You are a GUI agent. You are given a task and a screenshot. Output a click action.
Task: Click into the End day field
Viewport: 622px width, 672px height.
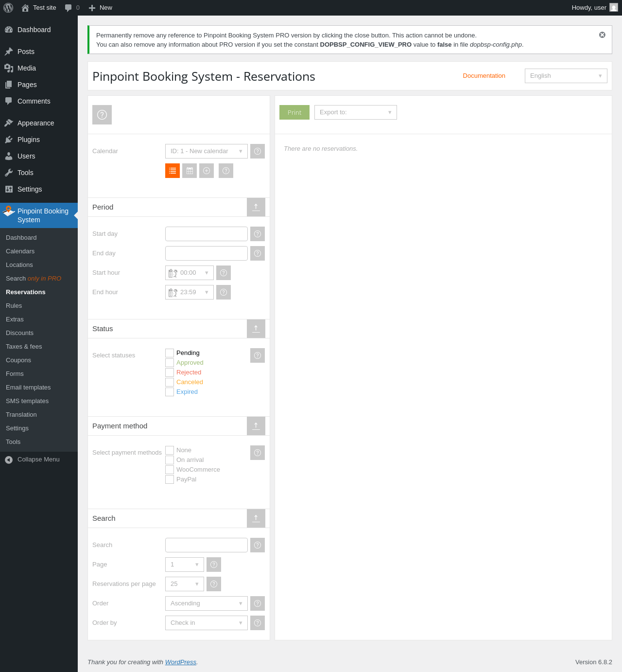coord(207,253)
